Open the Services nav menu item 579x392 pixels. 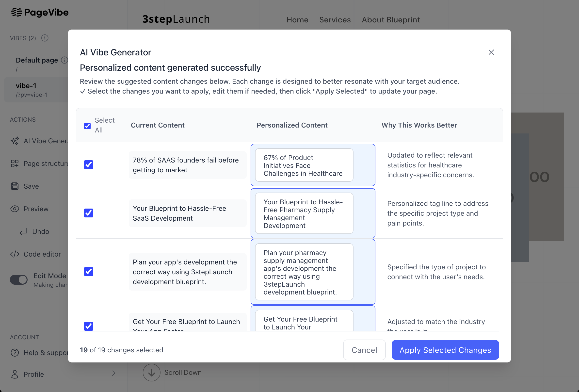335,20
